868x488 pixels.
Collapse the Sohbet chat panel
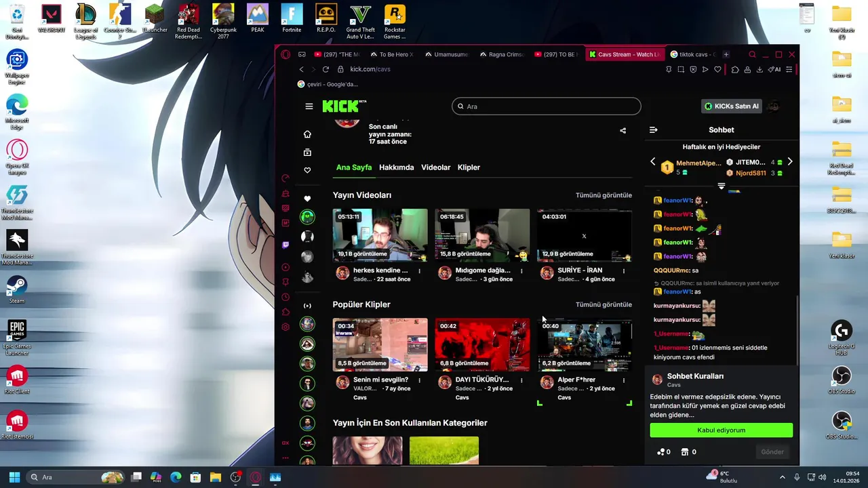click(653, 130)
